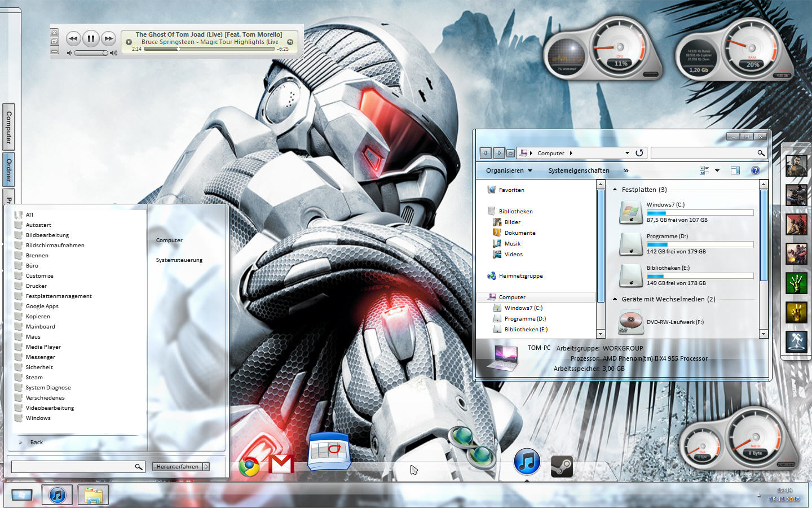This screenshot has width=812, height=508.
Task: Skip to previous track in mini player
Action: (73, 38)
